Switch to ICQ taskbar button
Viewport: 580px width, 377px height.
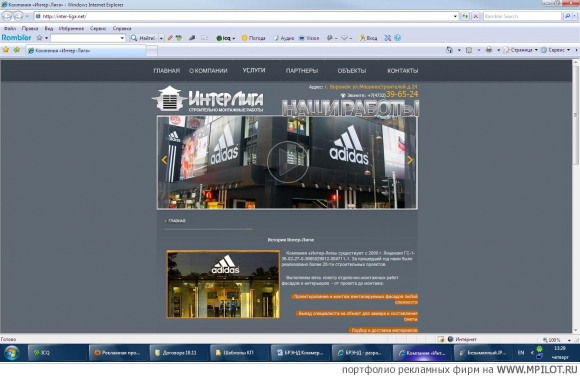point(57,353)
